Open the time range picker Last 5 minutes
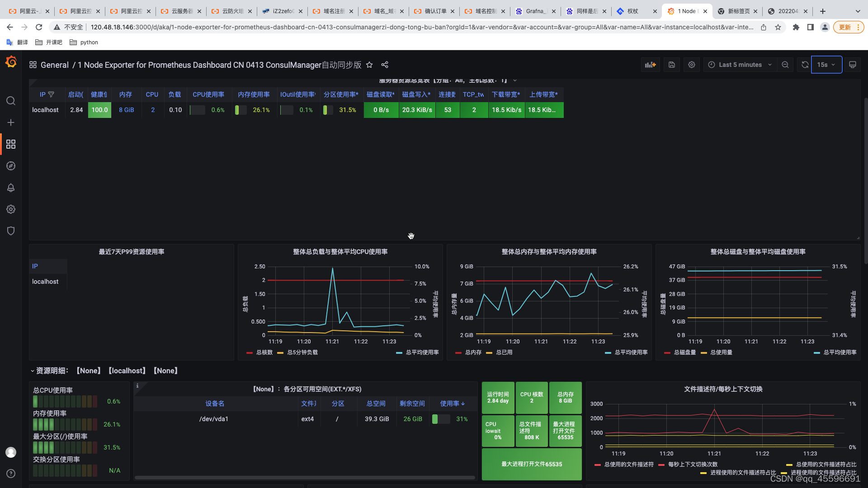Screen dimensions: 868x488 pyautogui.click(x=740, y=65)
